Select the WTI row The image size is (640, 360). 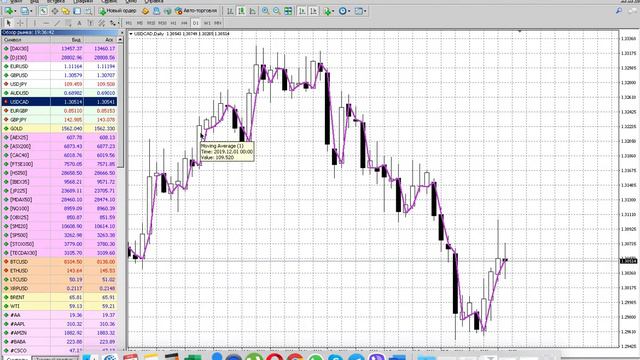[59, 306]
